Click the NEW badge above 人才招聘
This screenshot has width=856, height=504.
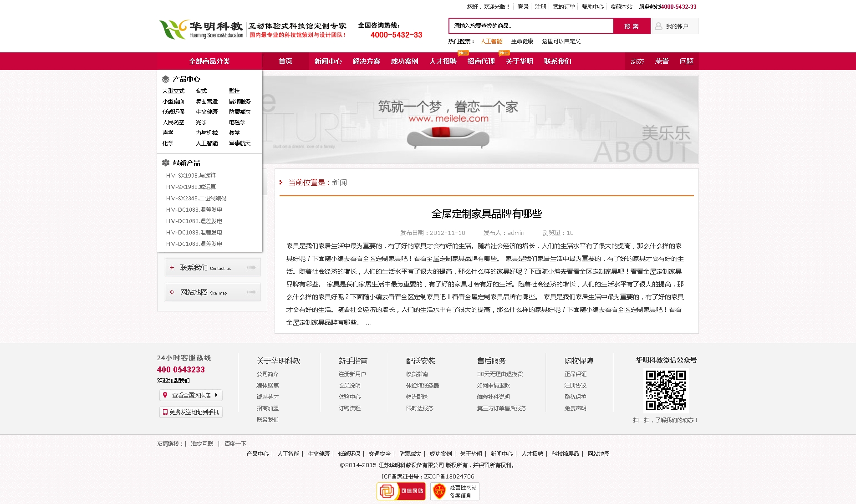click(463, 53)
